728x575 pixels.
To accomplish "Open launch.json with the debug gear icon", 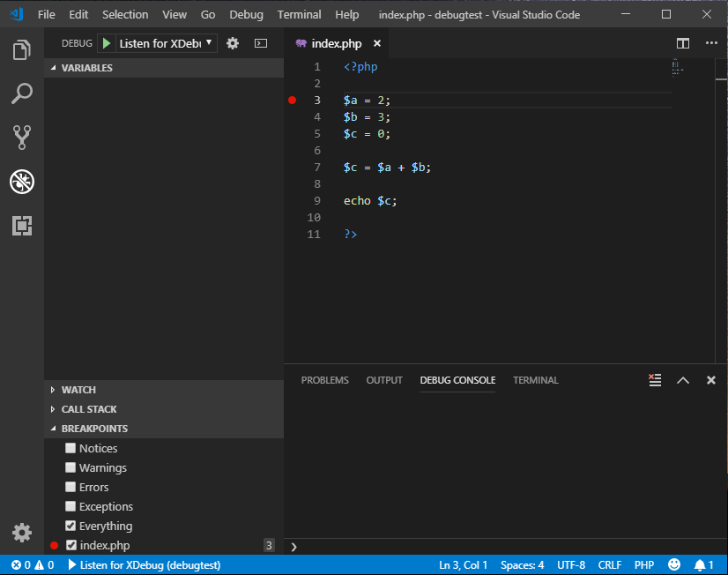I will [233, 43].
